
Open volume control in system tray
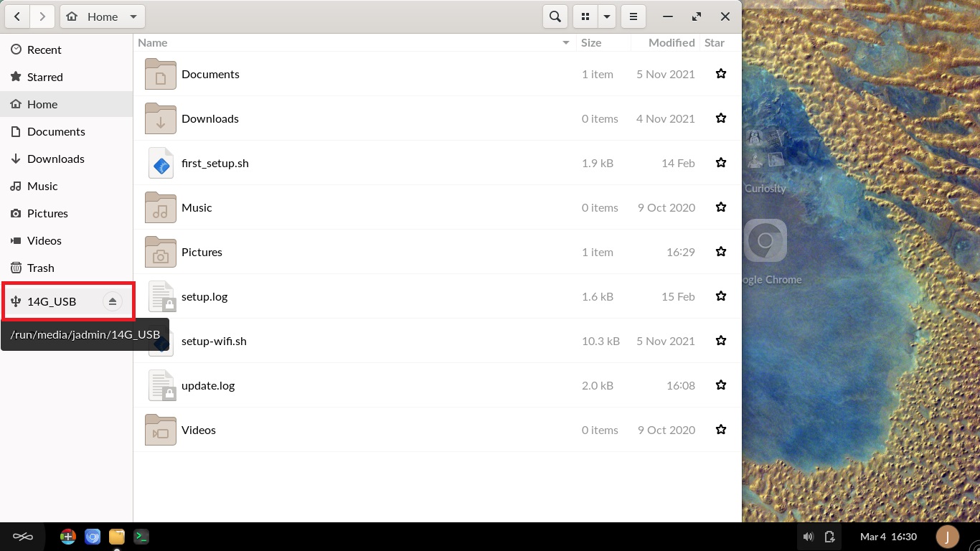click(x=809, y=537)
